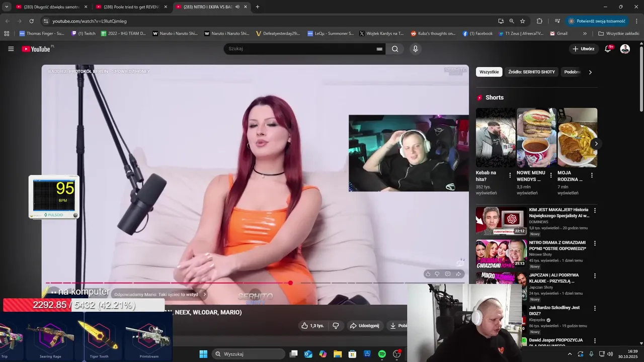This screenshot has height=362, width=644.
Task: Mute the playing NITRO I EKIPA tab
Action: pos(237,7)
